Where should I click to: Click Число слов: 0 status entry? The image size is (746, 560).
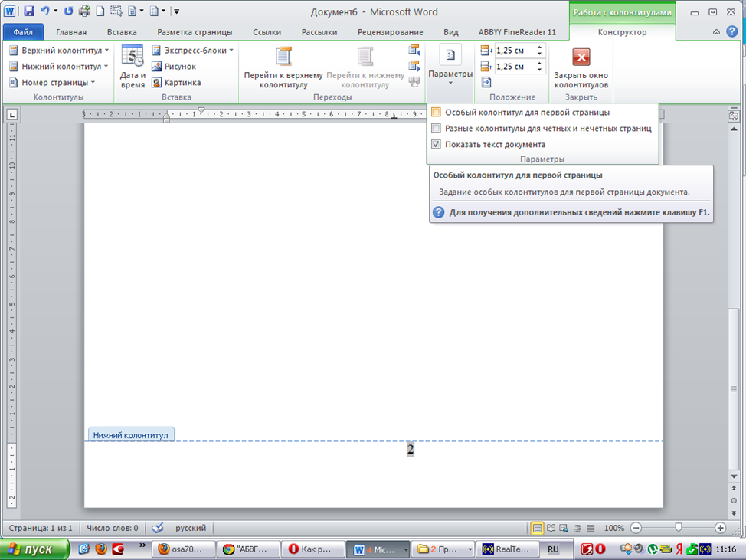pyautogui.click(x=113, y=528)
